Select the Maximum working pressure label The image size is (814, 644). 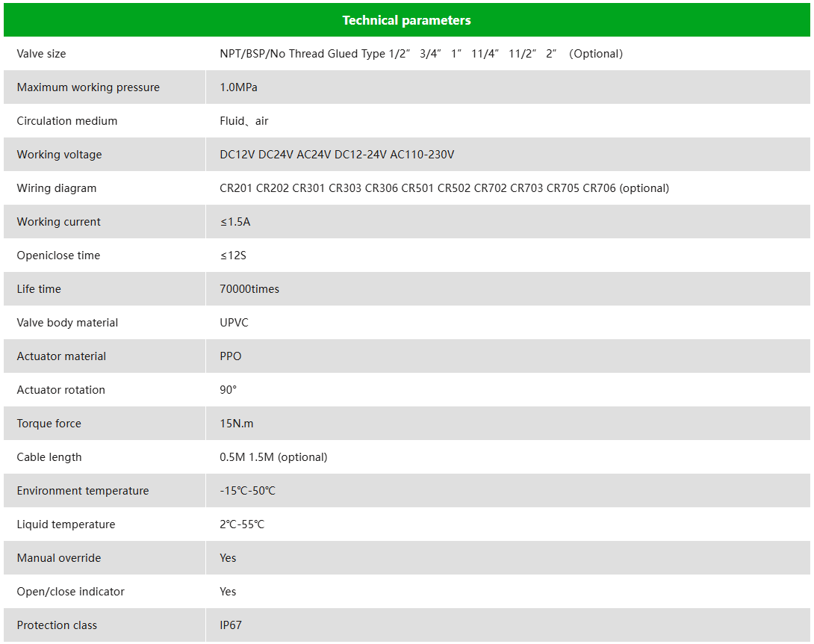pos(88,87)
